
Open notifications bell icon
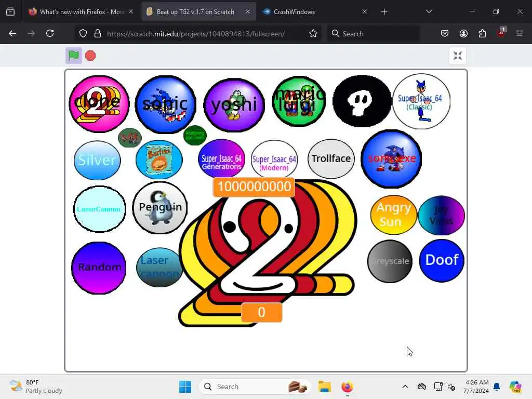[x=497, y=387]
